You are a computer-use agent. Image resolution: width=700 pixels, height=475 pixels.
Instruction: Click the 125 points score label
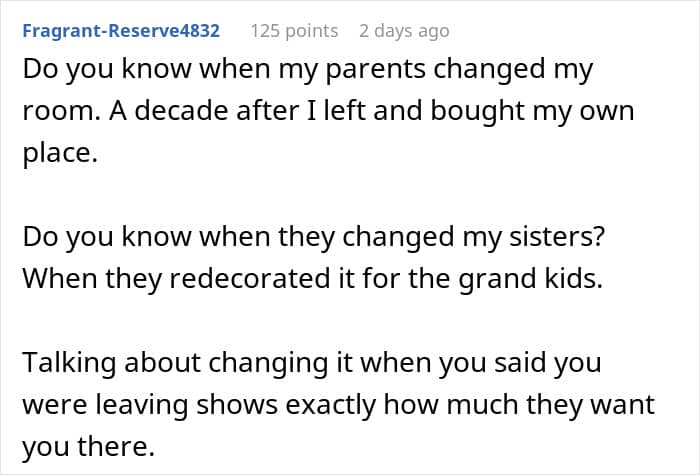[x=294, y=31]
